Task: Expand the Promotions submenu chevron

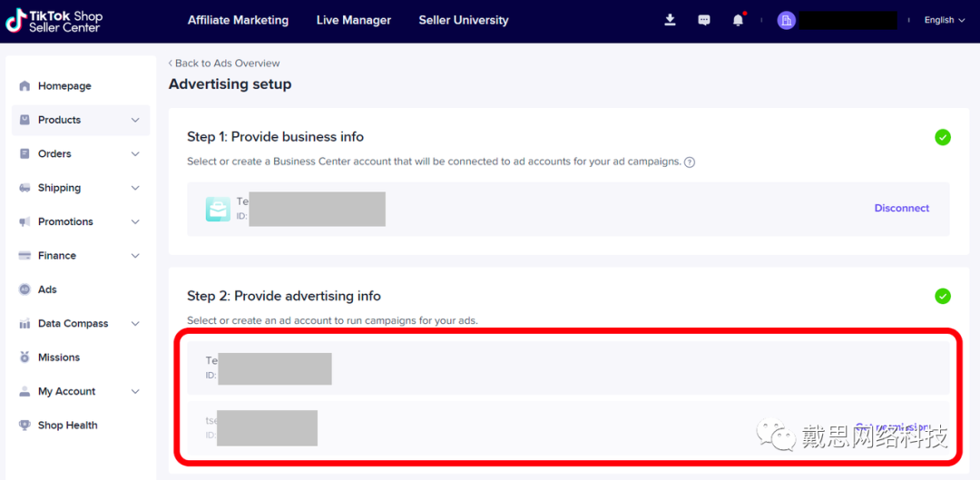Action: tap(135, 222)
